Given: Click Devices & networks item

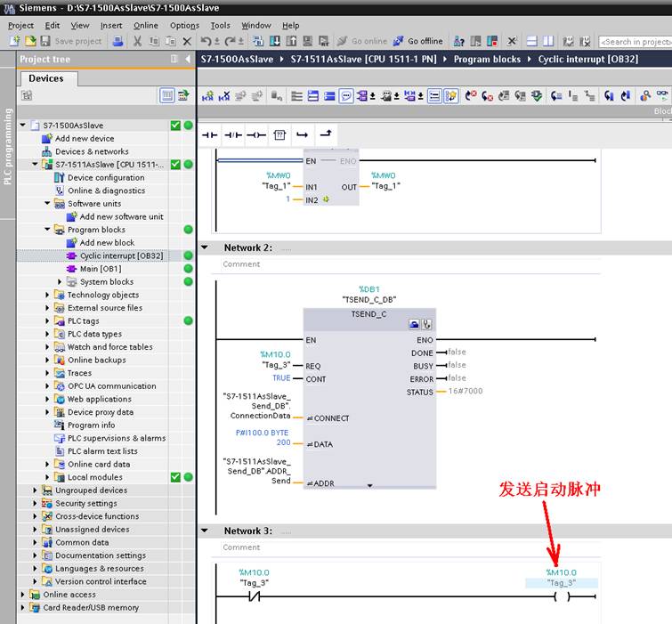Looking at the screenshot, I should pos(92,151).
